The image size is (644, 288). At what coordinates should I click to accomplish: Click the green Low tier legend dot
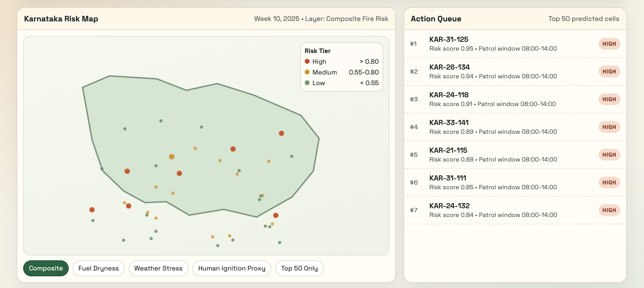(x=307, y=83)
